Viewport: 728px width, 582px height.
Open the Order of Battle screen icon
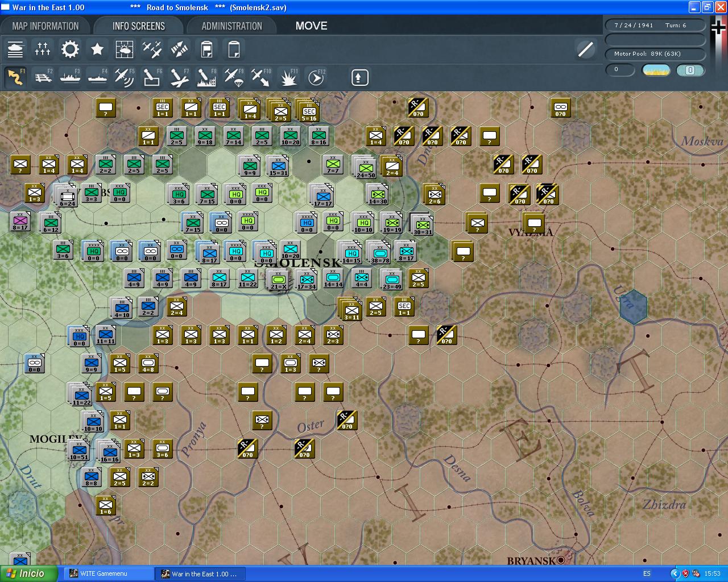[x=15, y=49]
